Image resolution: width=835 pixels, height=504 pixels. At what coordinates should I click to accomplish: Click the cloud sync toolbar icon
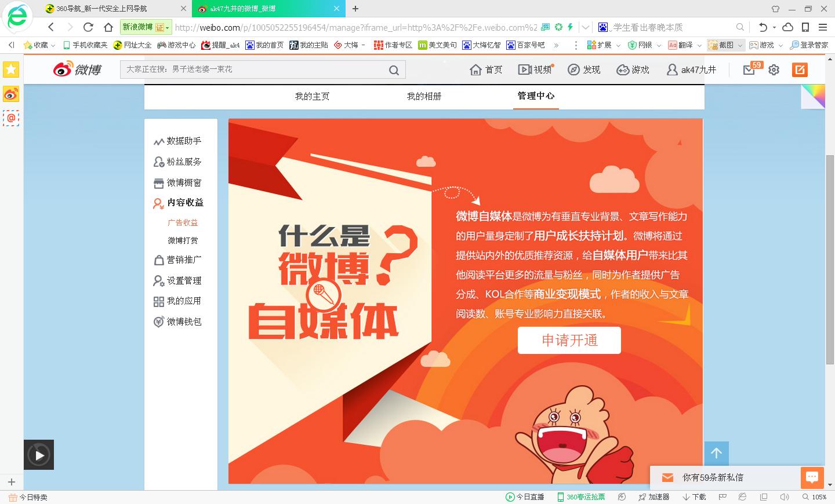pos(787,27)
